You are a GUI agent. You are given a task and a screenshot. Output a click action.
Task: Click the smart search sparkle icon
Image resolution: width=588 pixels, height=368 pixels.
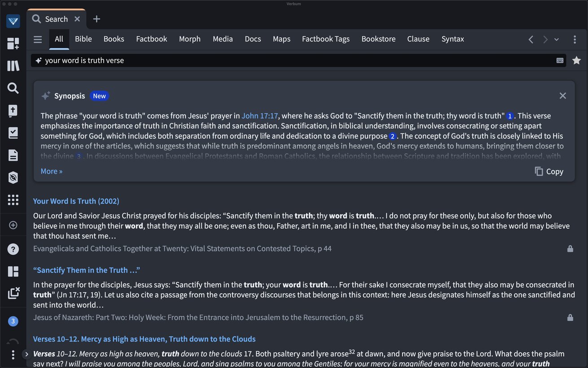click(x=39, y=60)
